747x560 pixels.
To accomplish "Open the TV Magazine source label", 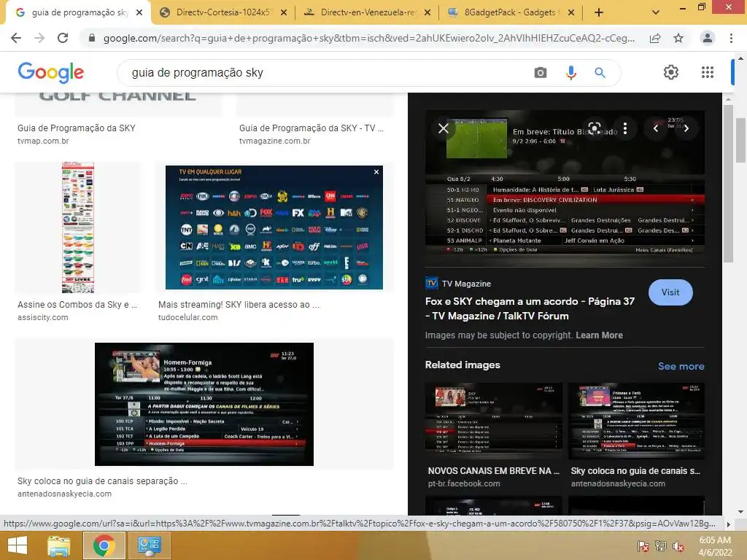I will (458, 284).
